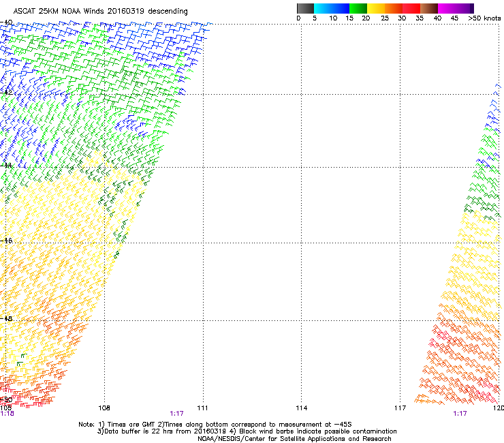Pick the magenta-purple 40-50 knots legend band
Viewport: 504px width, 443px height.
456,8
